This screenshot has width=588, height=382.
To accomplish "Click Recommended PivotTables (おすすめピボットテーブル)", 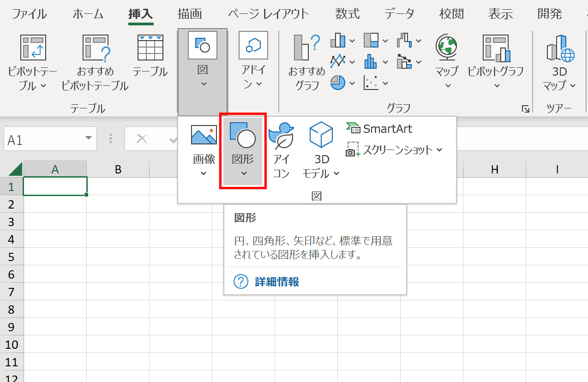I will pos(95,62).
